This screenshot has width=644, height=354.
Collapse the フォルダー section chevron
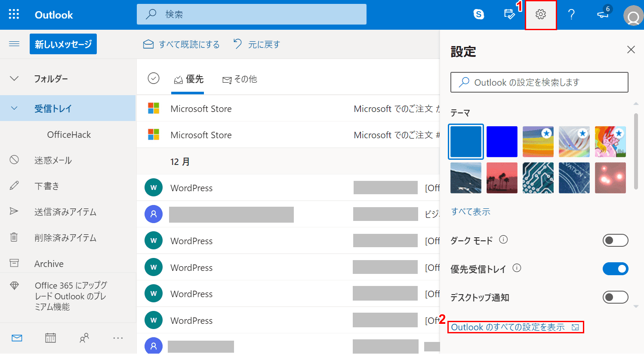pyautogui.click(x=14, y=78)
